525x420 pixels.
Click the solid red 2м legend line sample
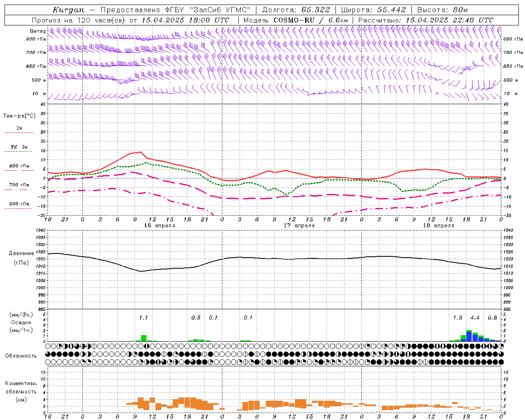19,133
